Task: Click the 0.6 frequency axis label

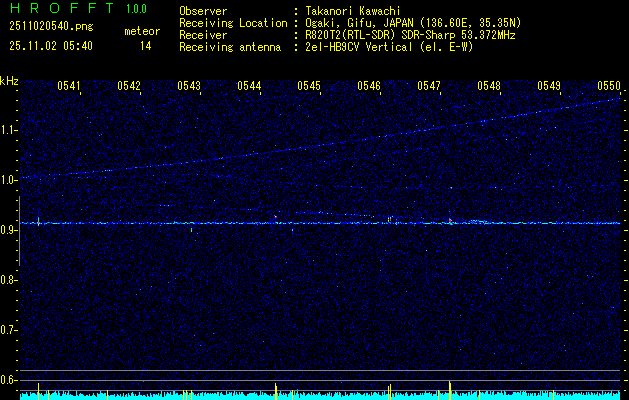Action: coord(9,380)
